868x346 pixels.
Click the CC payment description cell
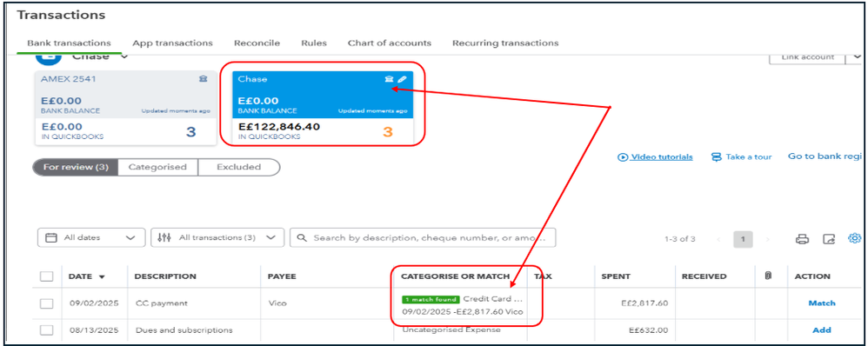[x=162, y=303]
